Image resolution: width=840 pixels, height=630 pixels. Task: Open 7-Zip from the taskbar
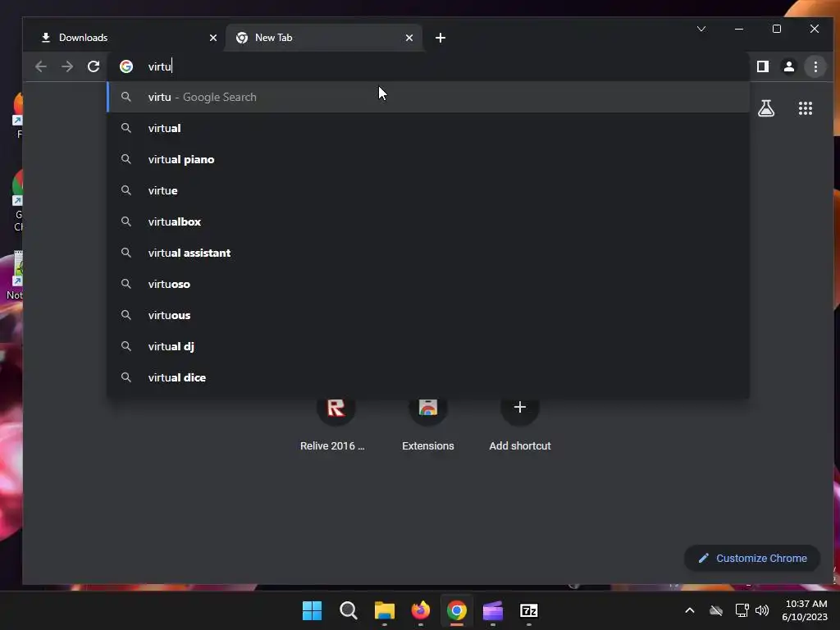(529, 610)
